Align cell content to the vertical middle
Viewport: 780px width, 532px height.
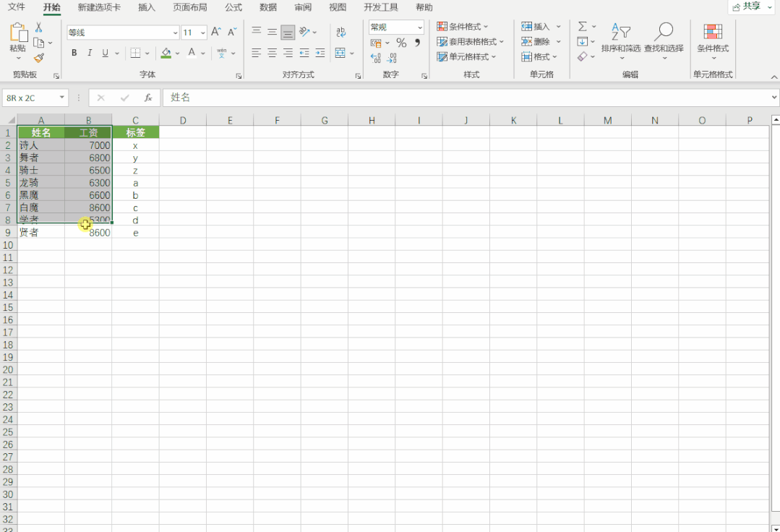[x=272, y=33]
